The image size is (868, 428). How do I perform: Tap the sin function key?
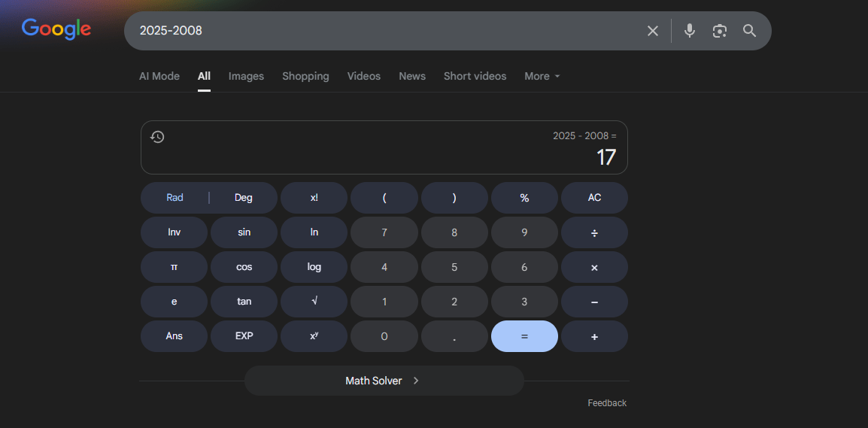pos(244,232)
